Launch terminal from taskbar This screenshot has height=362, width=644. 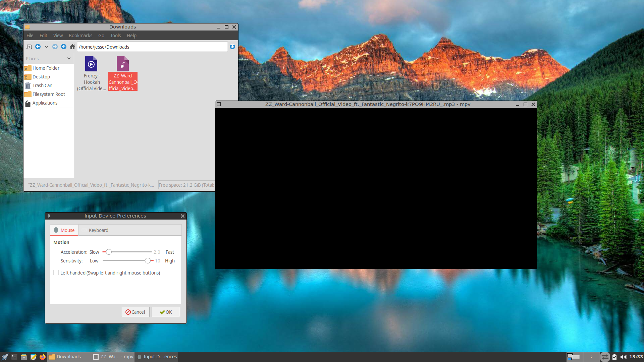tap(14, 357)
